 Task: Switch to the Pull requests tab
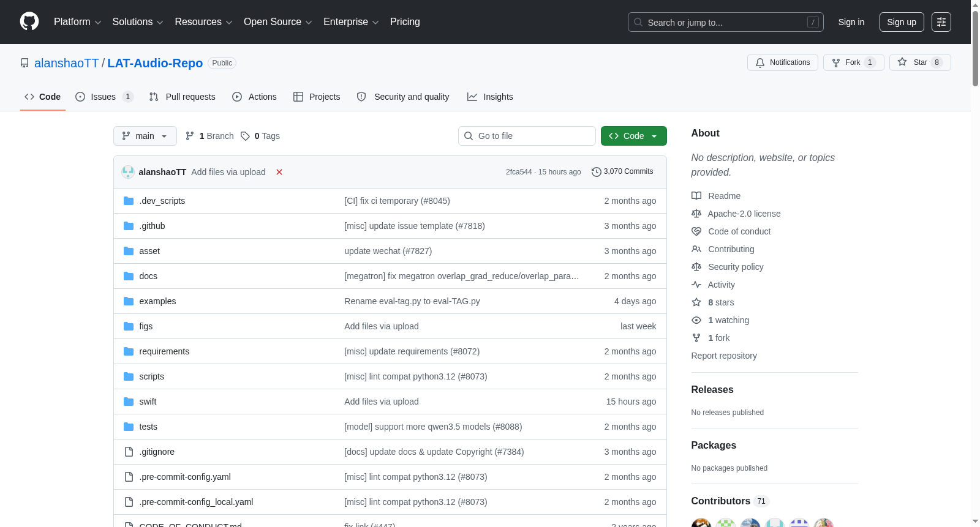(183, 97)
